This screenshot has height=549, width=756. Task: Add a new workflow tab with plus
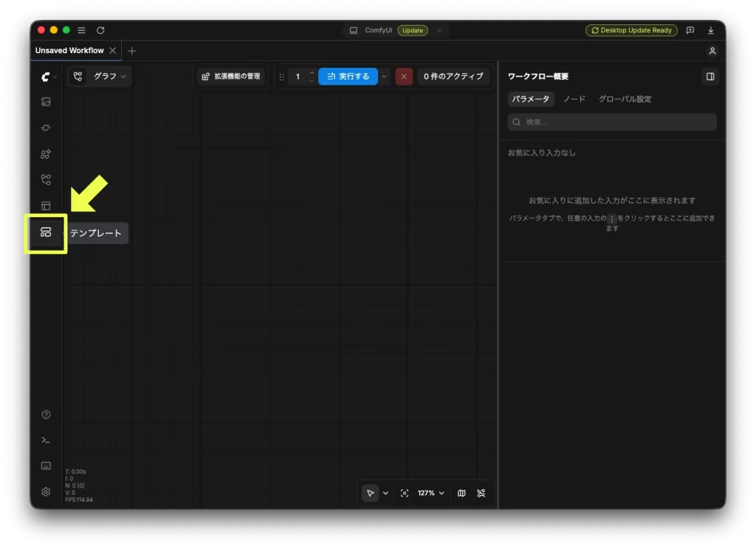coord(131,51)
